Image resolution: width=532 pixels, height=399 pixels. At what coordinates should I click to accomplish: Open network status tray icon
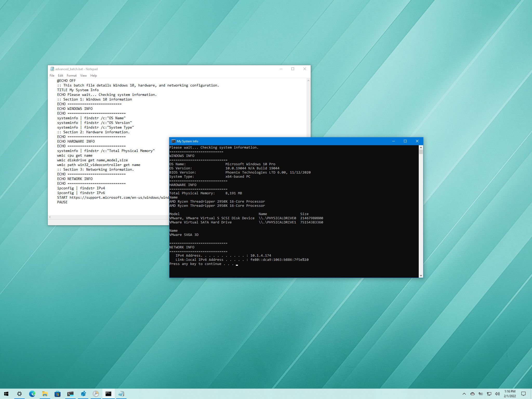click(489, 394)
